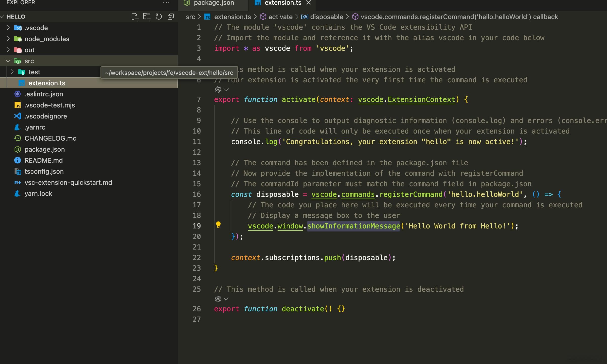Open tsconfig.json from the file tree
607x364 pixels.
[x=44, y=171]
